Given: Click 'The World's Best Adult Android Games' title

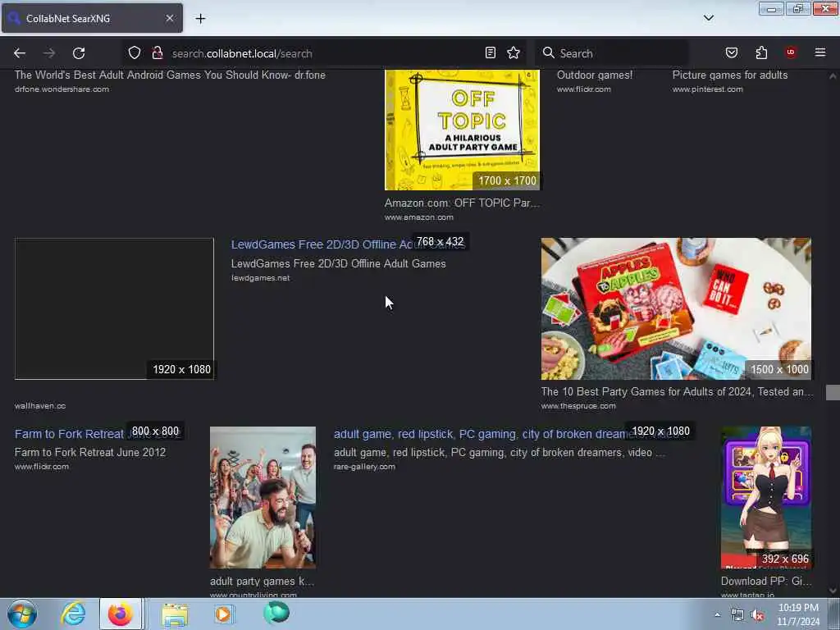Looking at the screenshot, I should (x=170, y=75).
